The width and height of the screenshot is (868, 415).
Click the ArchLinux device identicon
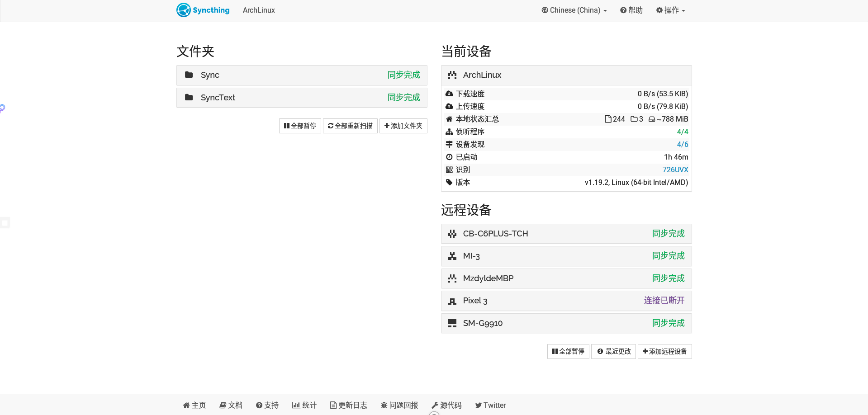coord(452,75)
